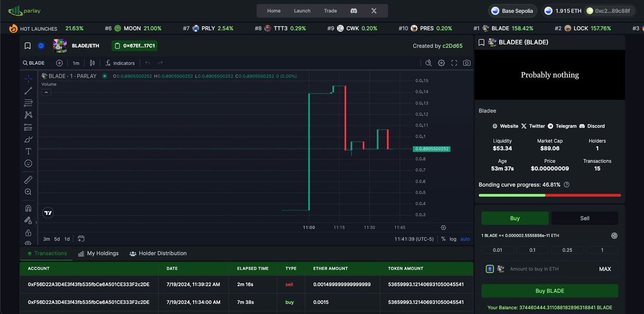Click the TradingView logo on chart
Image resolution: width=644 pixels, height=314 pixels.
tap(48, 213)
